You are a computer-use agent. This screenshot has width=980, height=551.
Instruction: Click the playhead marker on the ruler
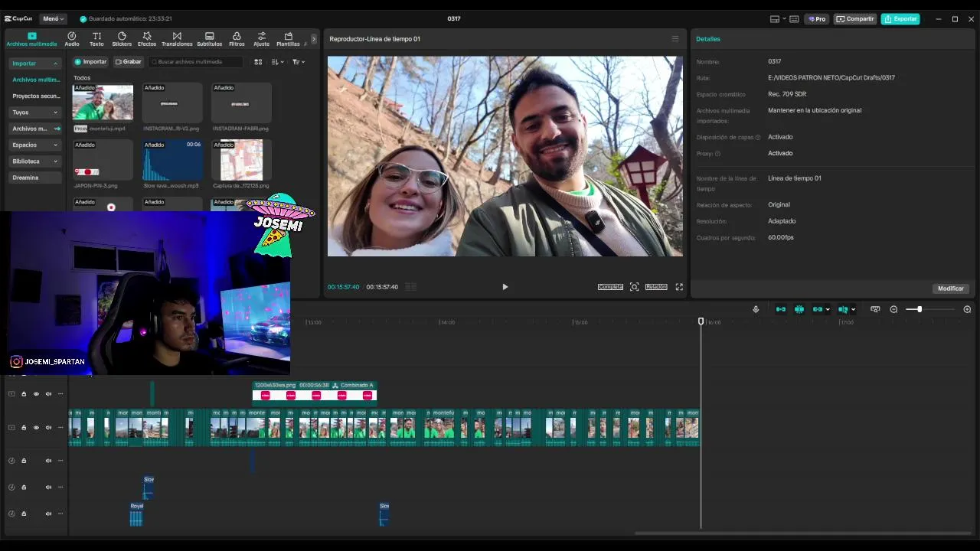click(701, 321)
